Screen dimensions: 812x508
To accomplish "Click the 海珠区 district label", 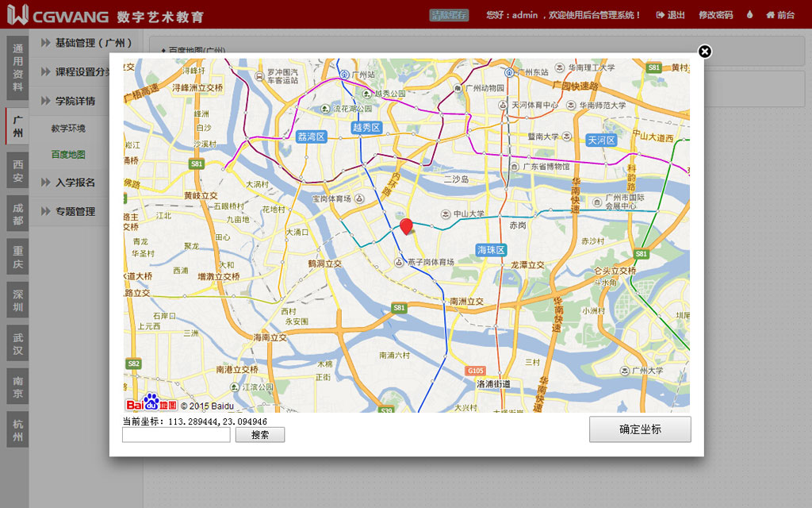I will 491,250.
